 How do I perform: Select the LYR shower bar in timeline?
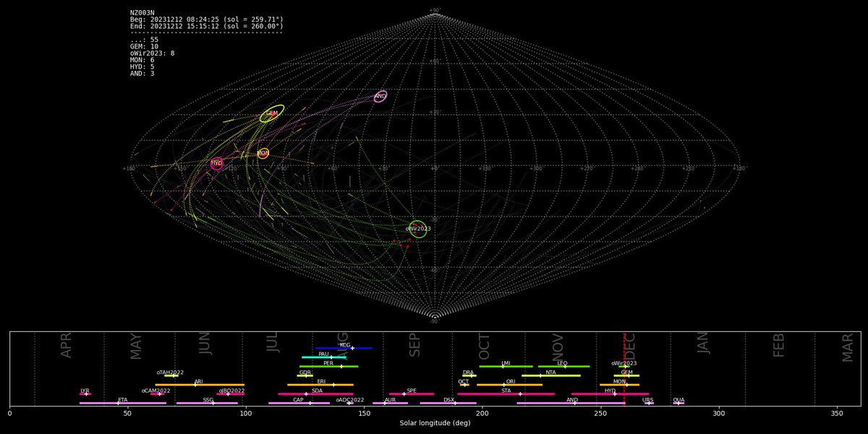click(x=85, y=394)
